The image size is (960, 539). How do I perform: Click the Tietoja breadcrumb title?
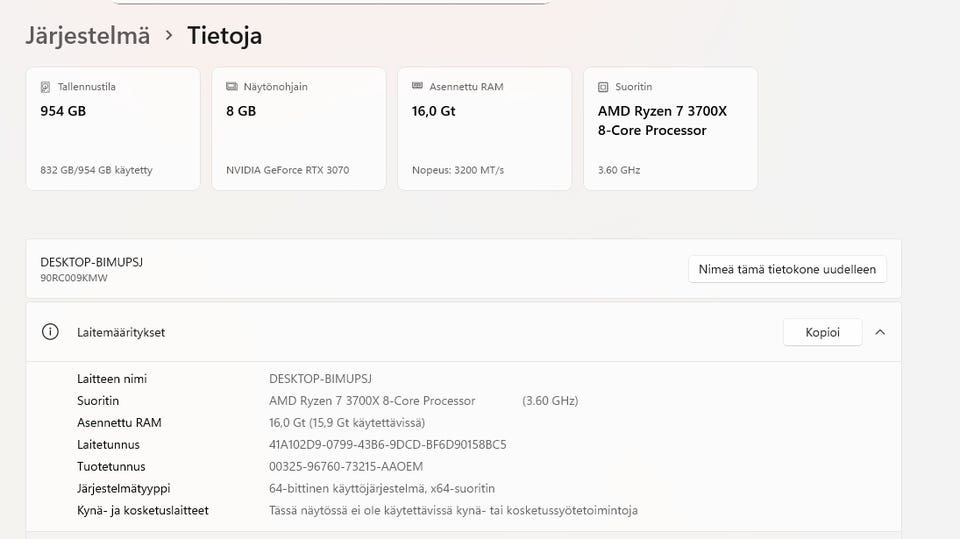pyautogui.click(x=225, y=36)
